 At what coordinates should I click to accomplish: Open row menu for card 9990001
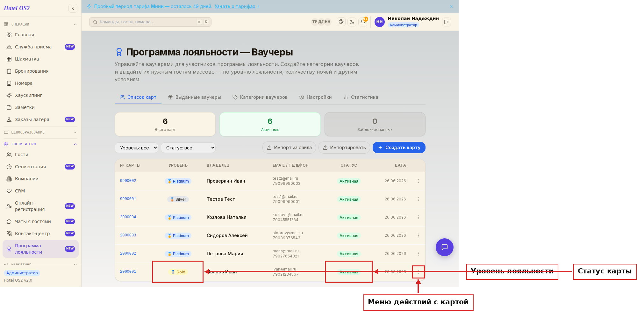(418, 199)
